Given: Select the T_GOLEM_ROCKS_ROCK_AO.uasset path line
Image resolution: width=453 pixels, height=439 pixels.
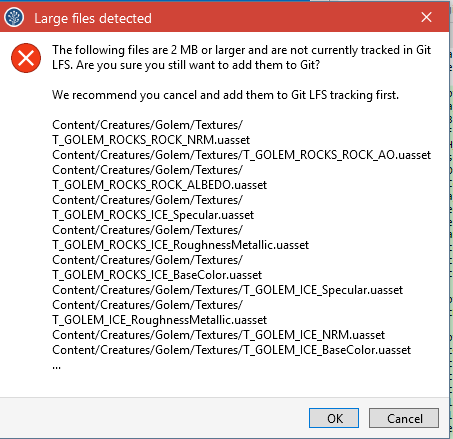Looking at the screenshot, I should (242, 155).
